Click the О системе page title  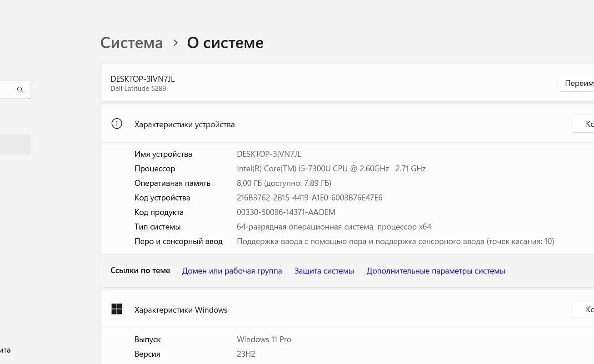225,43
